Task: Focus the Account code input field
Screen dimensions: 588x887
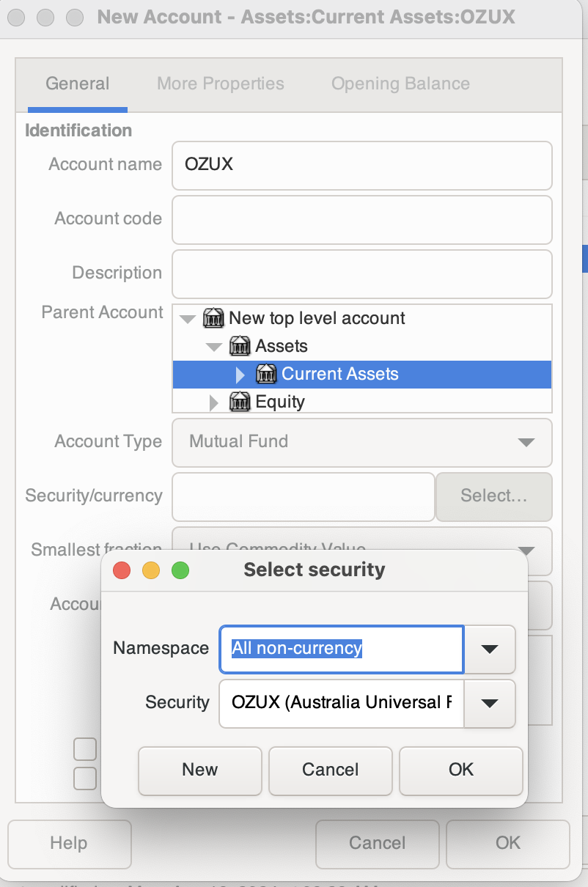Action: coord(361,219)
